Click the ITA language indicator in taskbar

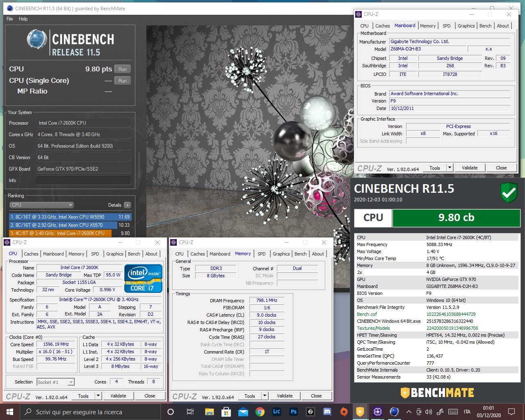pos(467,412)
